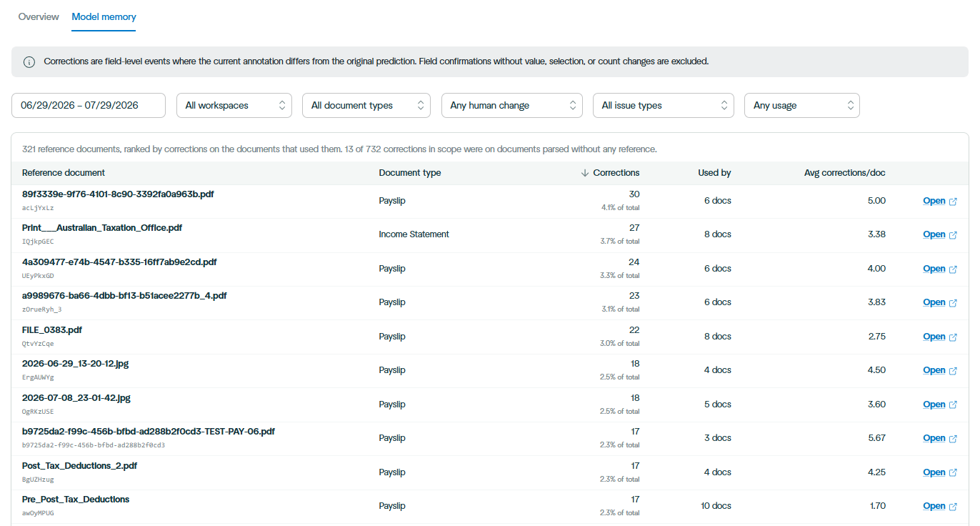Open the FILE_0383.pdf reference document

point(934,337)
